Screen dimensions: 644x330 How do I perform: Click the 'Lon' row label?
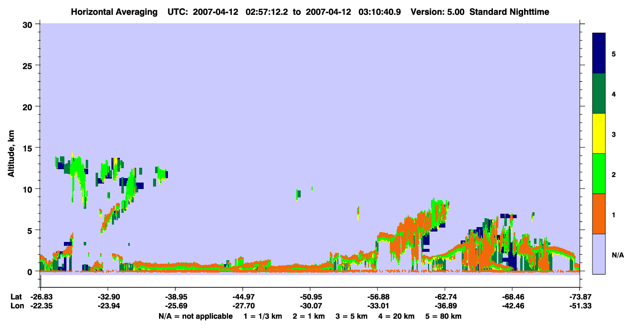pyautogui.click(x=16, y=306)
